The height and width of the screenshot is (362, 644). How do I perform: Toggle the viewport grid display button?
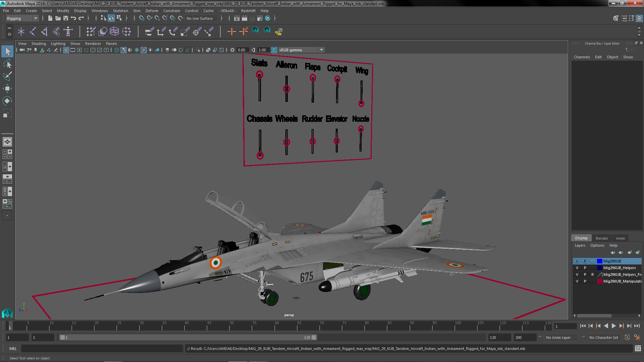tap(66, 50)
